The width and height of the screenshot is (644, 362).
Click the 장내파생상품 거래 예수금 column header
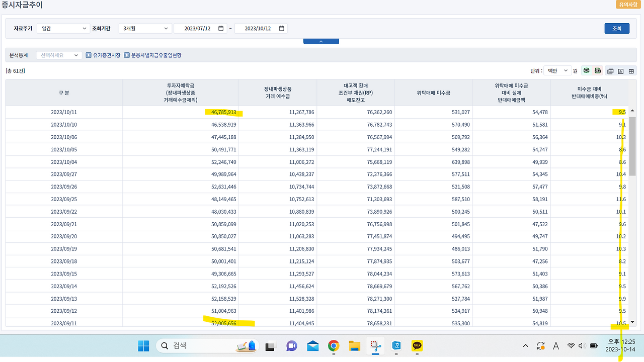[277, 93]
